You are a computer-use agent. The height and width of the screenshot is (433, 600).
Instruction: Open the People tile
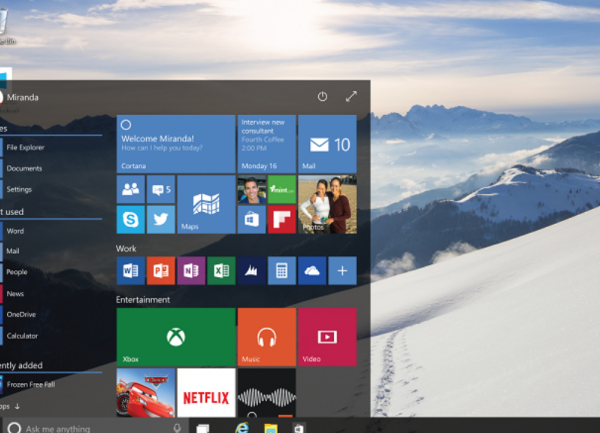(130, 189)
